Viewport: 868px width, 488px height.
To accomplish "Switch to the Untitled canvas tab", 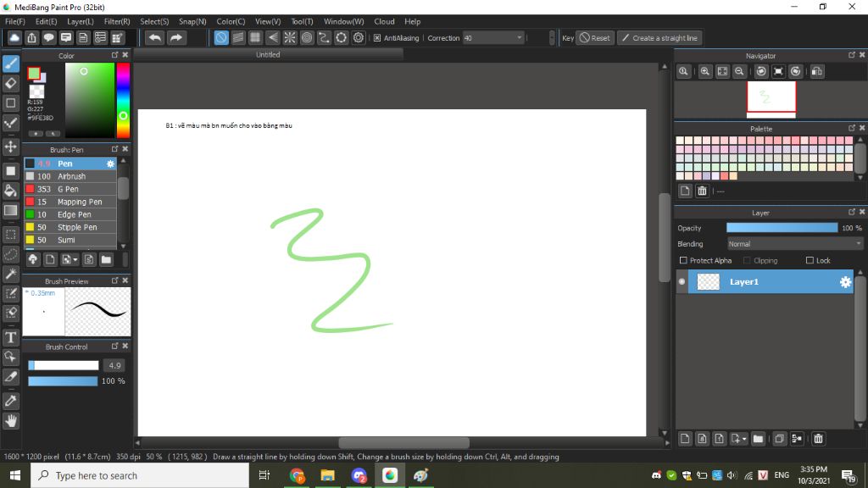I will click(x=268, y=54).
